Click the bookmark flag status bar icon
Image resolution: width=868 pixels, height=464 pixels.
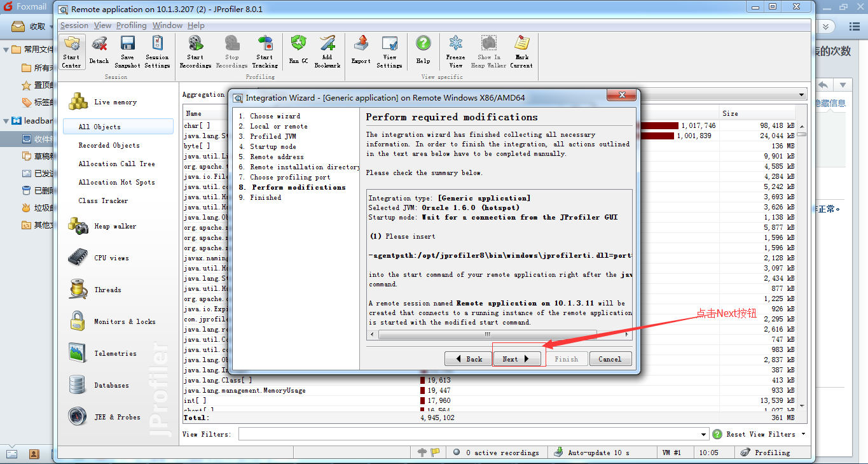(x=435, y=453)
